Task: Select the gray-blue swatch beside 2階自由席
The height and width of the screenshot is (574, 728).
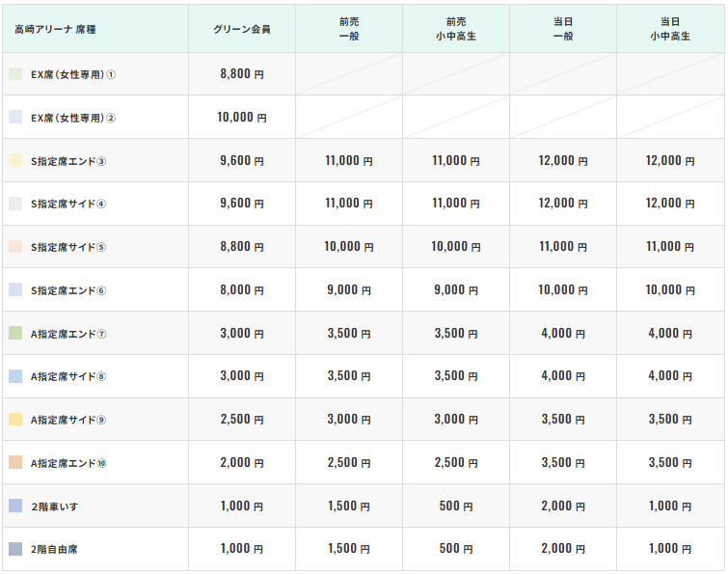Action: (14, 549)
